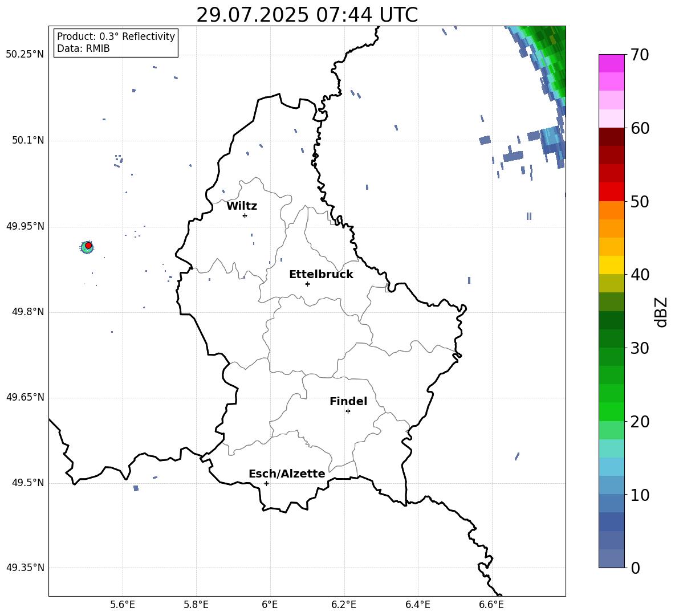Click the Esch/Alzette station label
This screenshot has width=675, height=616.
click(287, 474)
